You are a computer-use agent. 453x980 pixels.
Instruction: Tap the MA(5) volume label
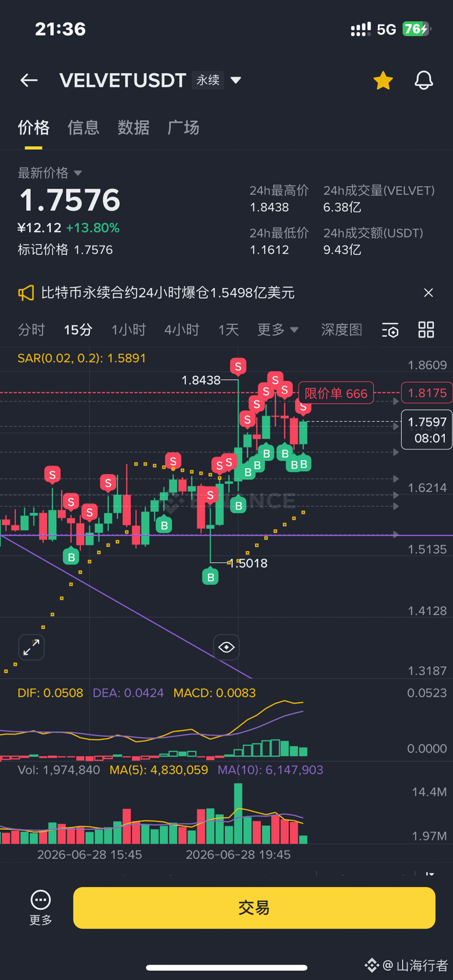[159, 770]
